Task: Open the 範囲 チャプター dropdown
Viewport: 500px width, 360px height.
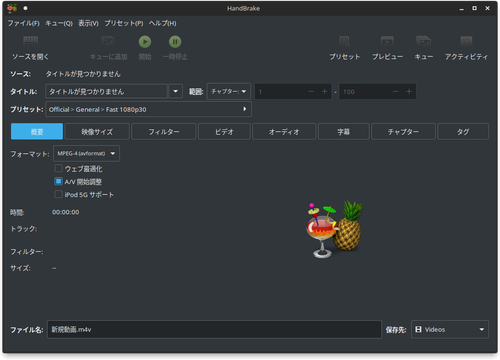Action: [x=228, y=91]
